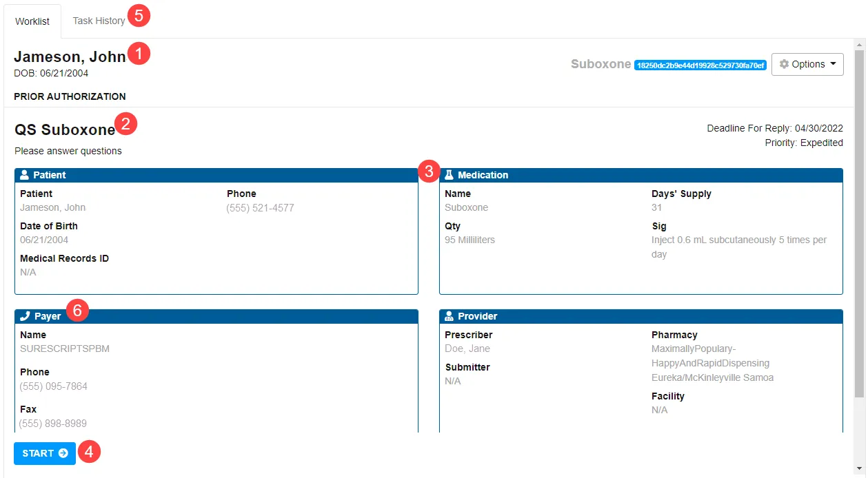Click the Please answer questions text
Viewport: 868px width, 478px height.
(68, 151)
